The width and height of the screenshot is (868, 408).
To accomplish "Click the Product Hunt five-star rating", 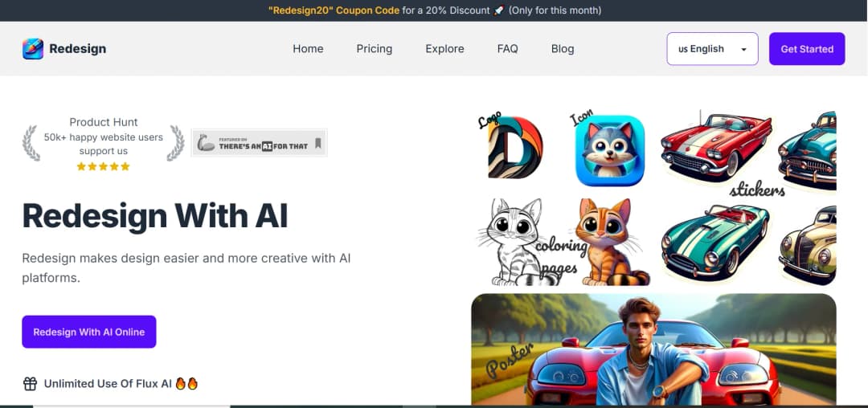I will tap(103, 166).
